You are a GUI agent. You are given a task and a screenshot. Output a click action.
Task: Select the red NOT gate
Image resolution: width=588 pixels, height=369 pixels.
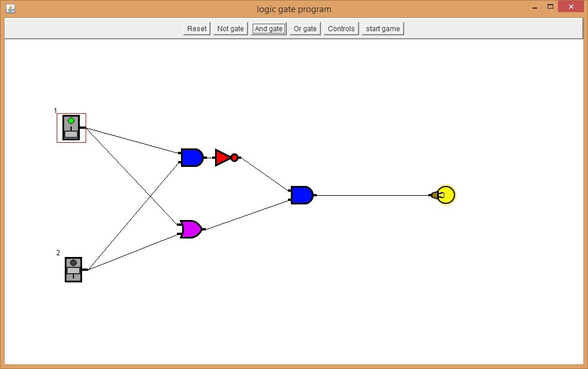tap(227, 158)
